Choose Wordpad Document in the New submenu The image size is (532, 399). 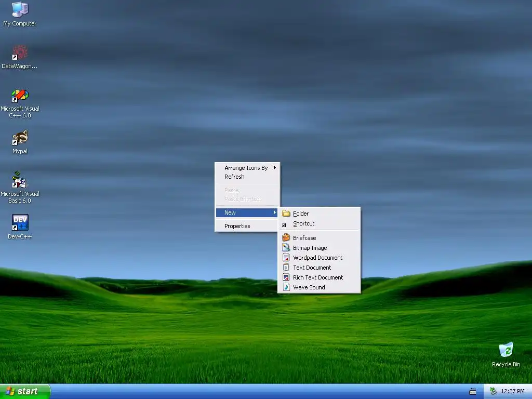coord(319,258)
